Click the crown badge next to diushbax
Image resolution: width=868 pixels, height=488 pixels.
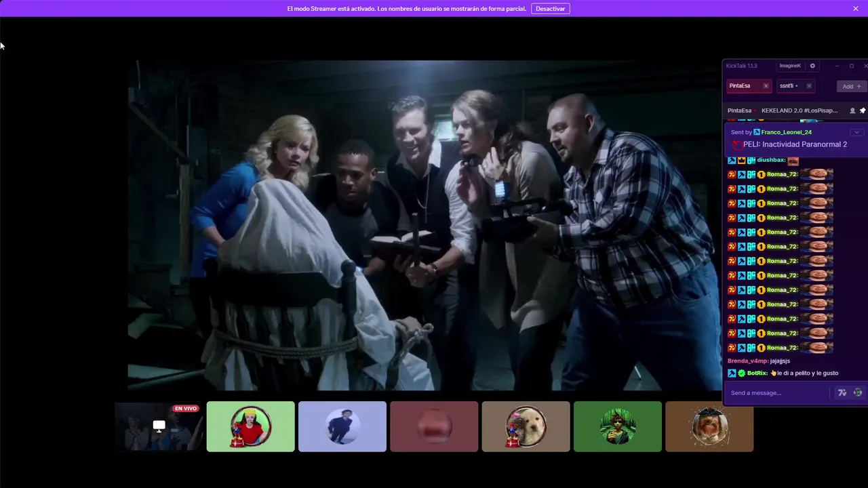[741, 160]
